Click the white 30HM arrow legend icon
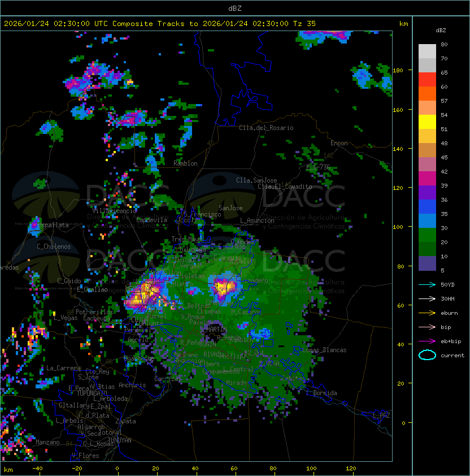Image resolution: width=470 pixels, height=476 pixels. pyautogui.click(x=427, y=298)
